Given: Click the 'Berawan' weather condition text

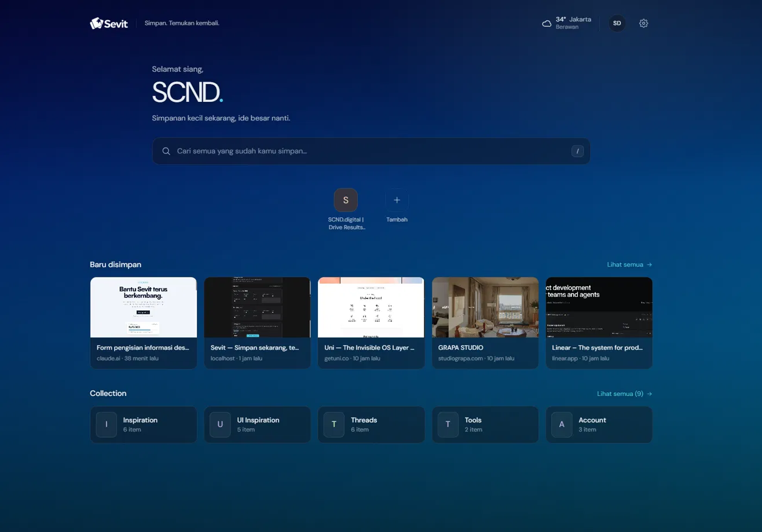Looking at the screenshot, I should (567, 27).
